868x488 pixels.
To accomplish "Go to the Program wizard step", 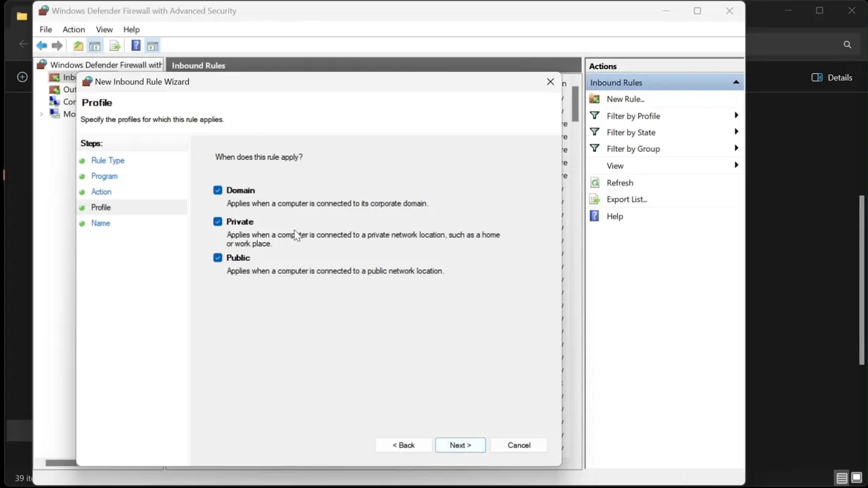I will (104, 176).
